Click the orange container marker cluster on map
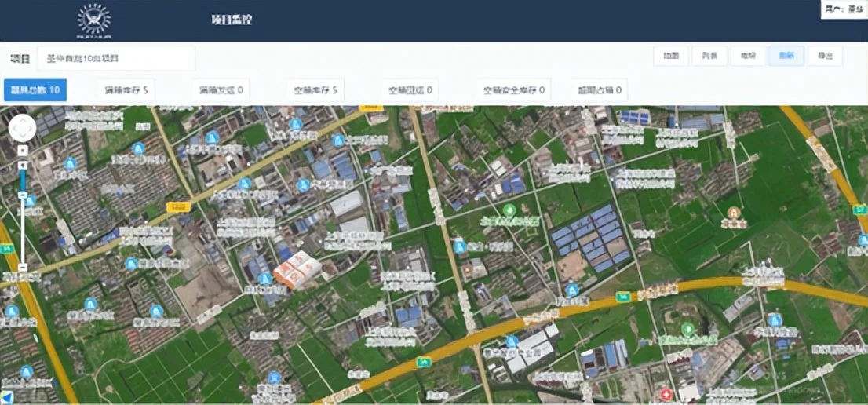This screenshot has width=868, height=405. tap(297, 271)
